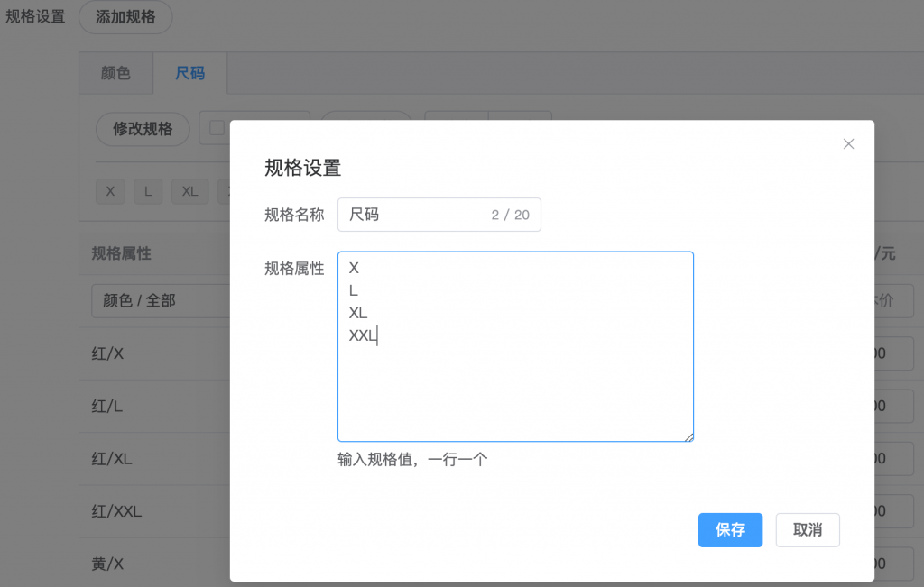Click the 输入规格值，一行一个 hint text
The image size is (924, 587).
pos(412,459)
